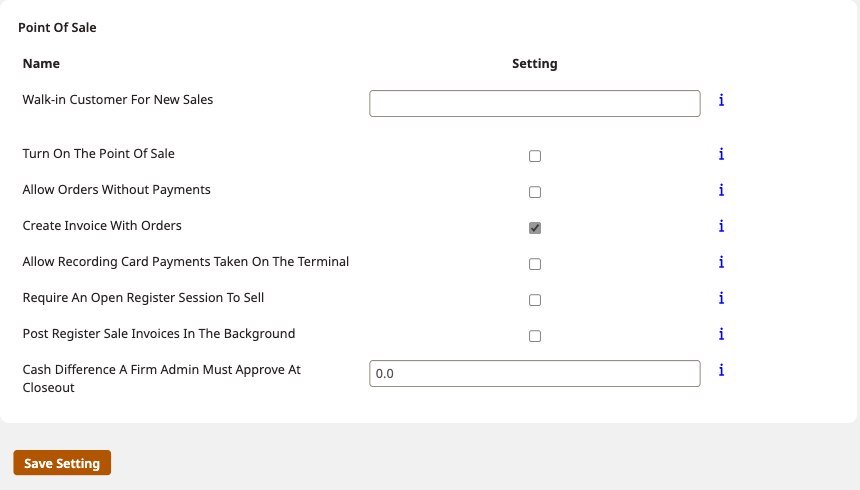Screen dimensions: 860x490
Task: Check Allow Recording Card Payments On Terminal
Action: pyautogui.click(x=535, y=264)
